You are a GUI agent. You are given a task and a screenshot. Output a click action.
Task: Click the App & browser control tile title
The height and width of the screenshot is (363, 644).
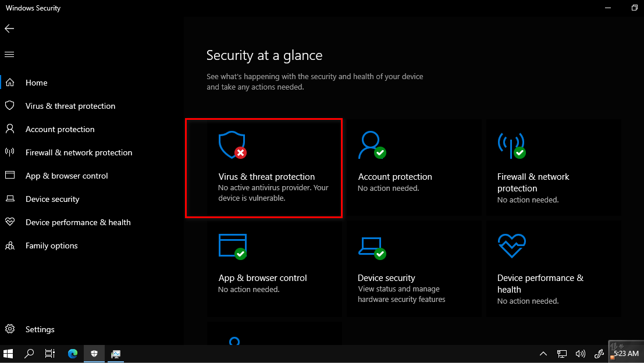click(x=262, y=278)
